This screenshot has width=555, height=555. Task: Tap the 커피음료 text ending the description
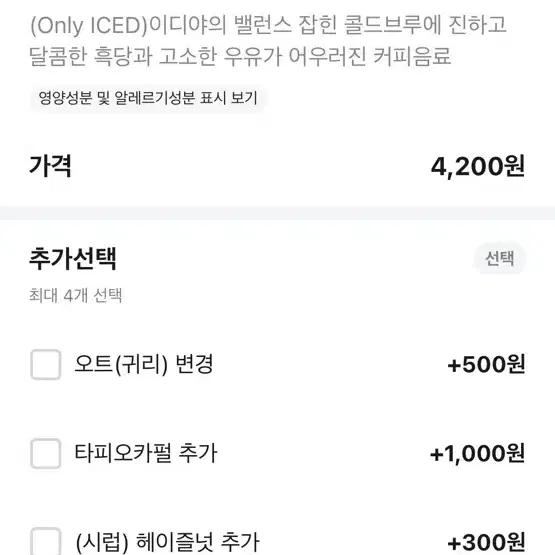coord(412,56)
